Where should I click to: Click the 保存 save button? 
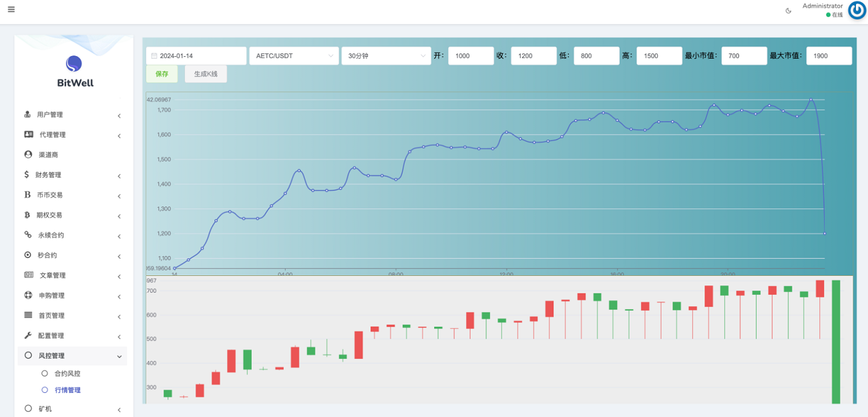(x=162, y=74)
